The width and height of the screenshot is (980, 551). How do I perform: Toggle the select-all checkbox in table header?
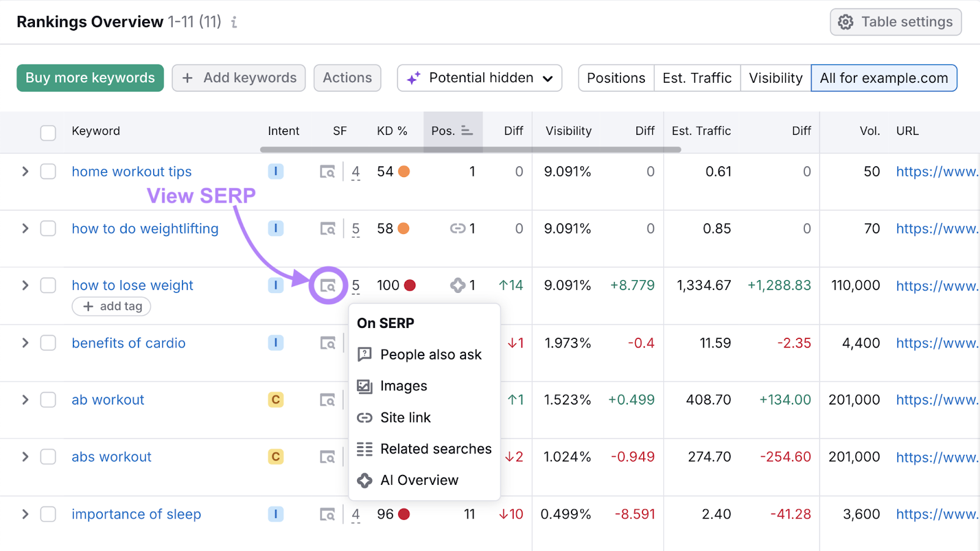48,132
